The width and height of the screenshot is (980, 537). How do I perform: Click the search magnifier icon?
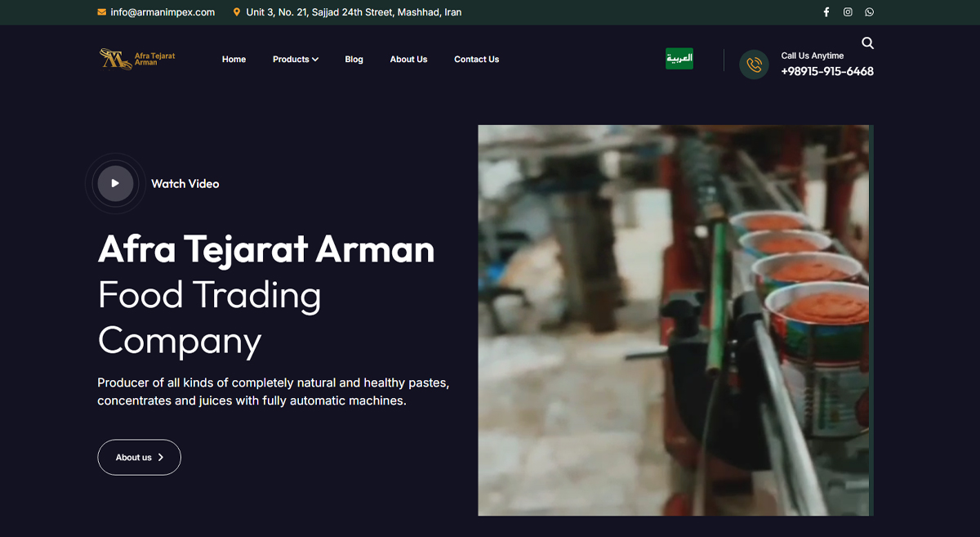(x=867, y=43)
